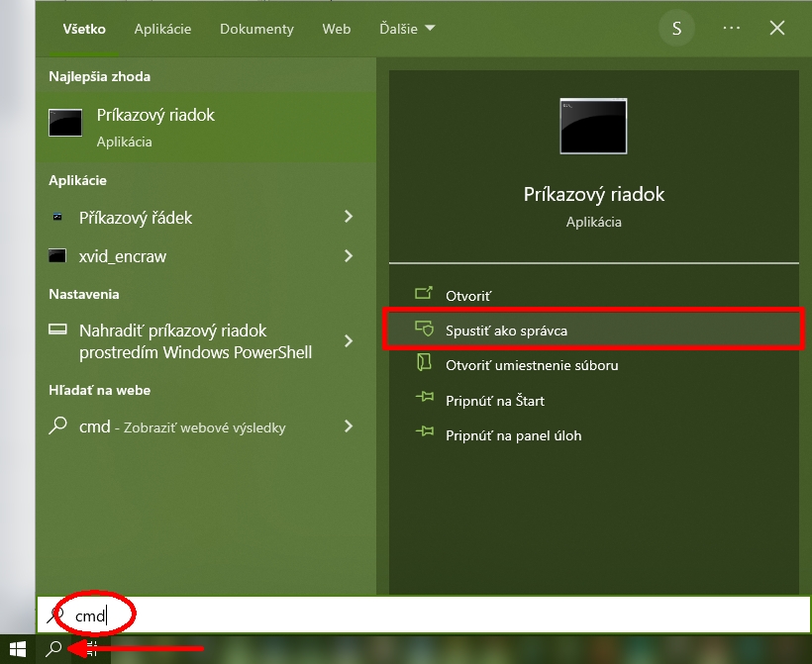The width and height of the screenshot is (812, 664).
Task: Click the Windows Start button
Action: click(18, 649)
